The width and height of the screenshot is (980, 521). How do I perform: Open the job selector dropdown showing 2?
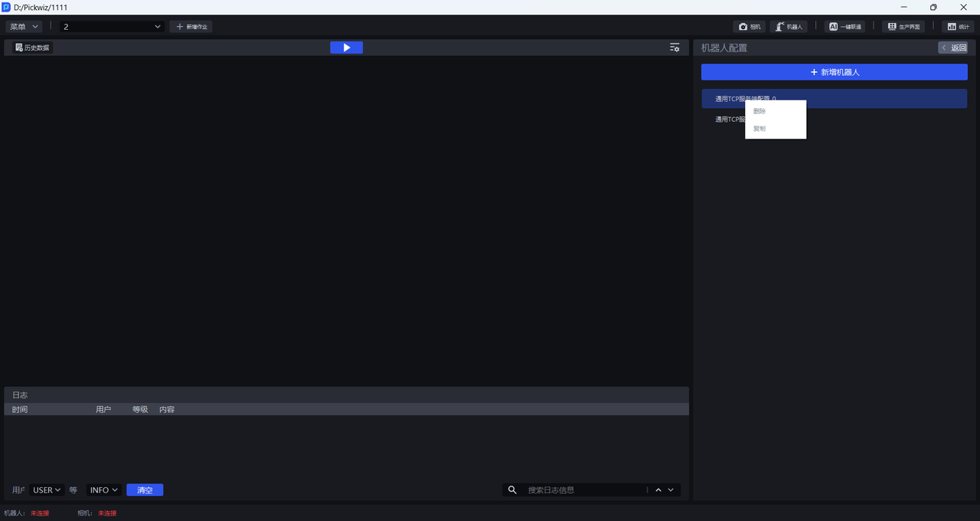113,27
